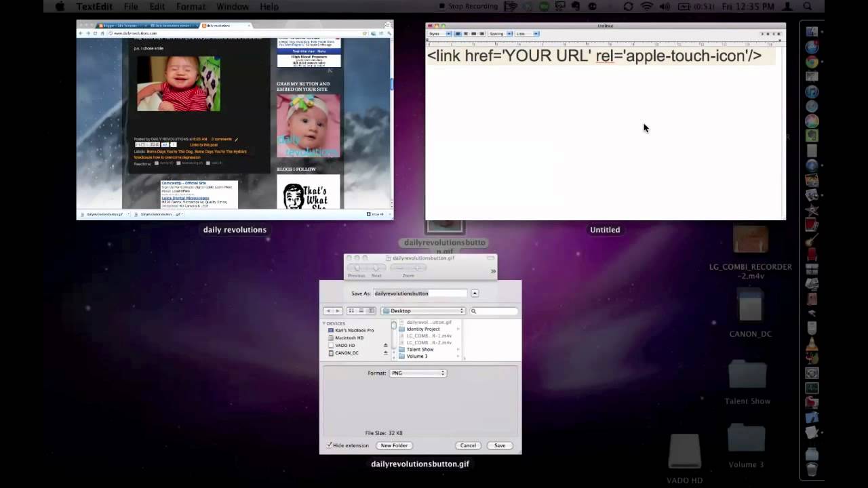Screen dimensions: 868x488
Task: Click the search field in save dialog
Action: [x=494, y=310]
